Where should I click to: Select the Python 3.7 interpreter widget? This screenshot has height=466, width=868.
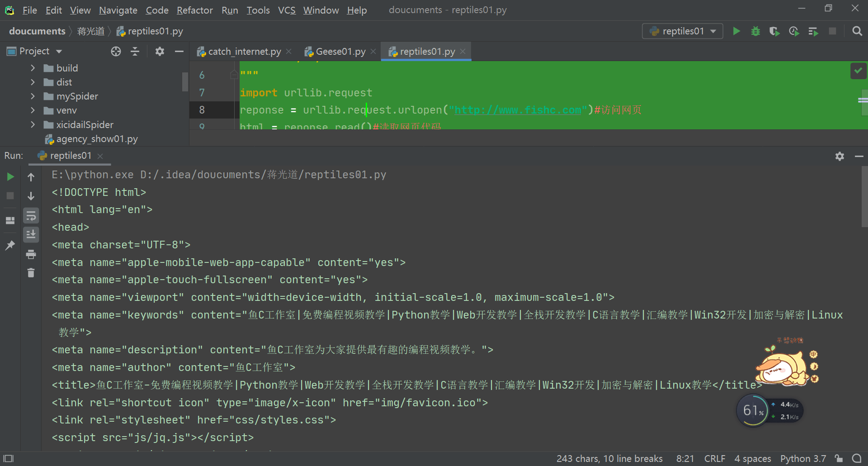pyautogui.click(x=803, y=458)
